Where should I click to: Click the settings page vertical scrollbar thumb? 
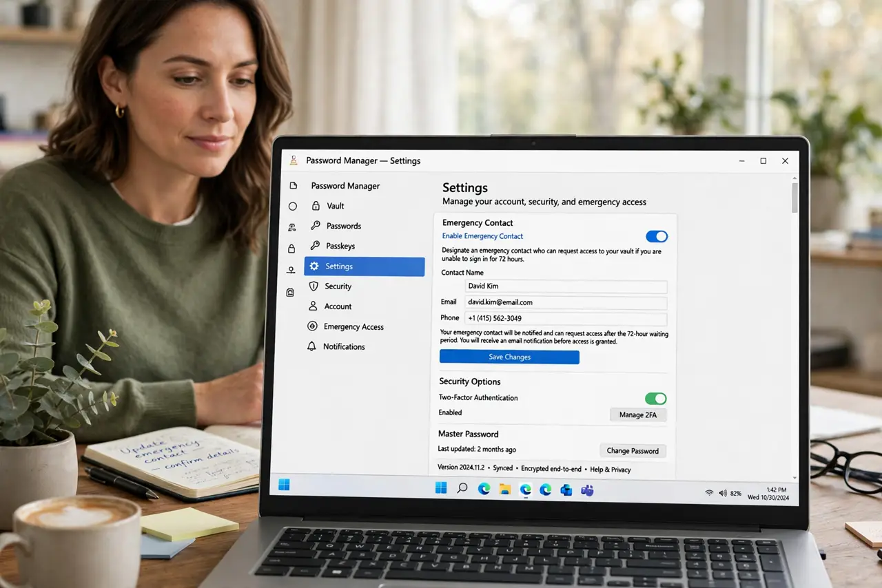pyautogui.click(x=794, y=197)
